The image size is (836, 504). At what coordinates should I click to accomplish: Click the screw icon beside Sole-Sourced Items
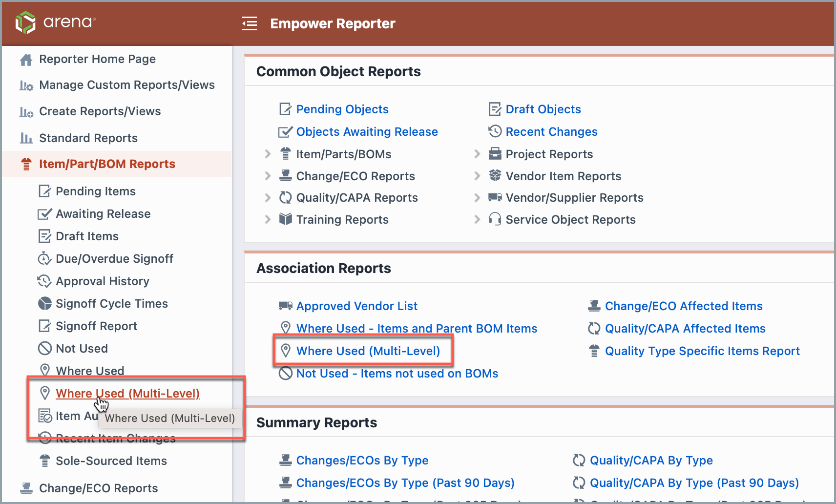[44, 461]
